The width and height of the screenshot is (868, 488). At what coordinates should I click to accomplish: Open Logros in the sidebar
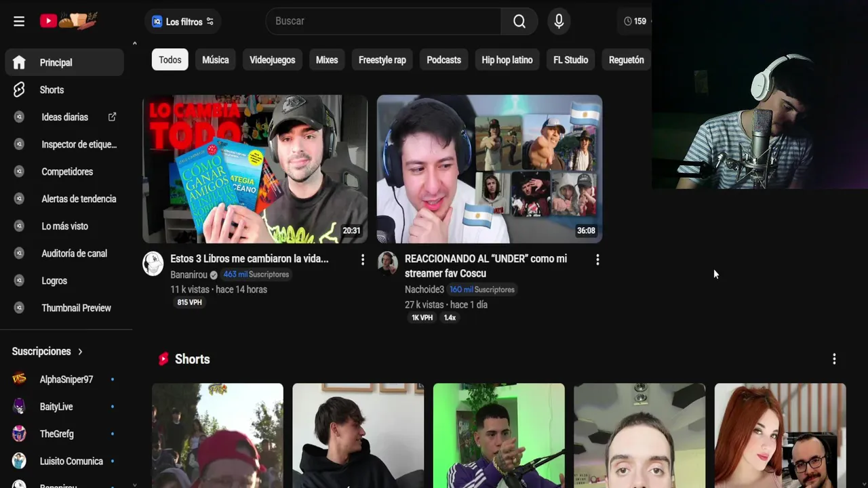tap(64, 281)
